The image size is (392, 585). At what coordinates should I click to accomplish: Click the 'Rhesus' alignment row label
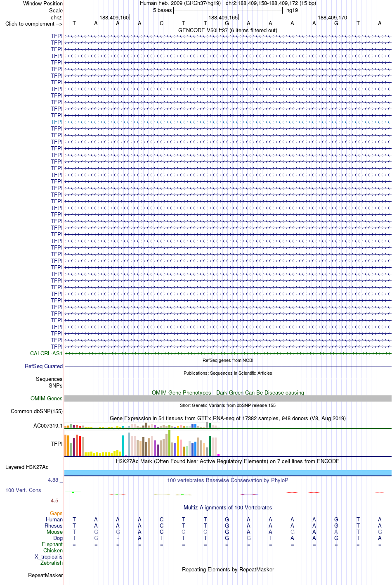coord(54,526)
